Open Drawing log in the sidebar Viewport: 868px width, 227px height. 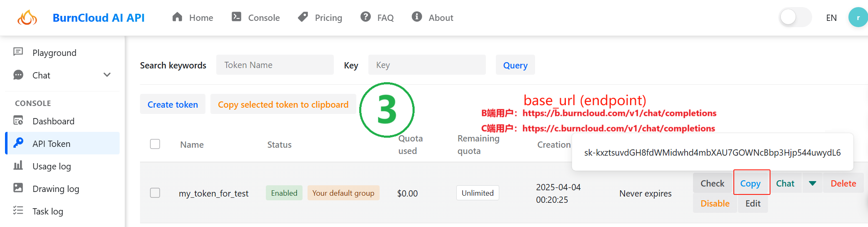pos(63,189)
